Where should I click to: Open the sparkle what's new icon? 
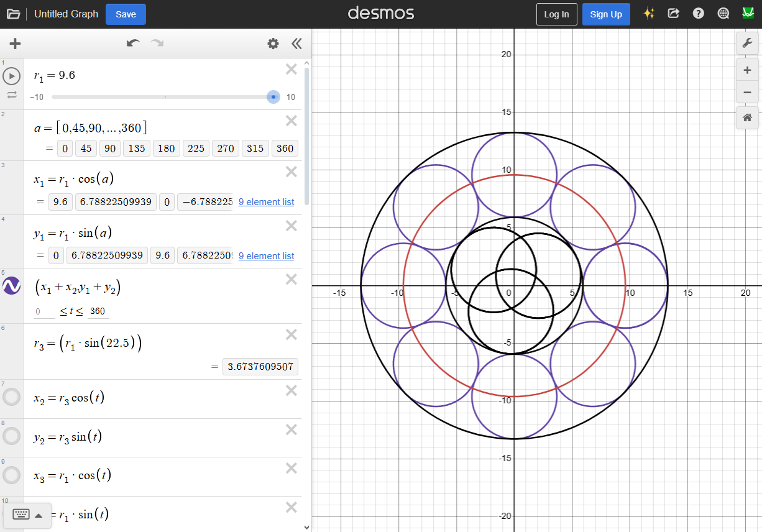point(649,14)
